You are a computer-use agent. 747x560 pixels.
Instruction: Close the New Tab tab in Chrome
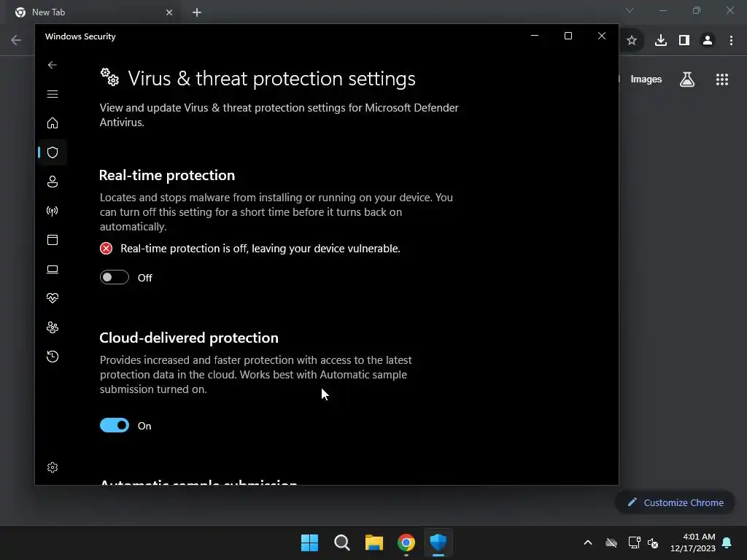click(x=169, y=12)
